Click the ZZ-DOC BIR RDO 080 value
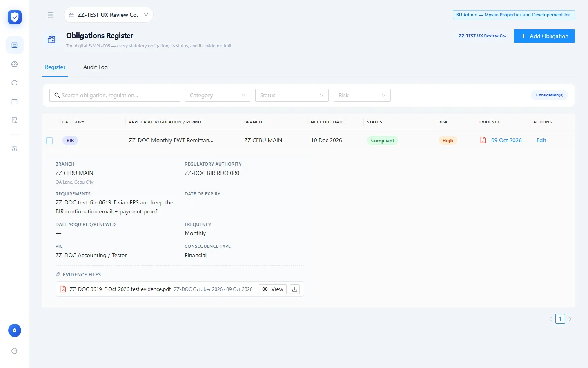The image size is (588, 368). coord(212,173)
